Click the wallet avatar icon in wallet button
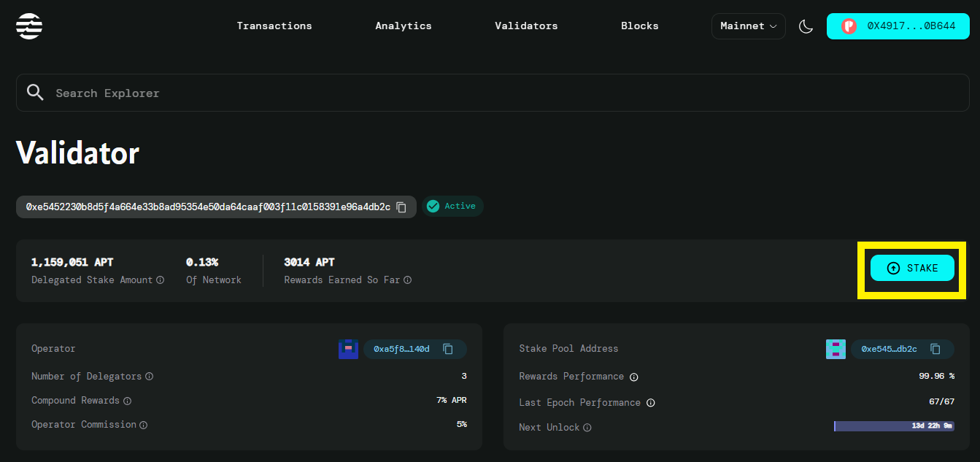 click(849, 26)
